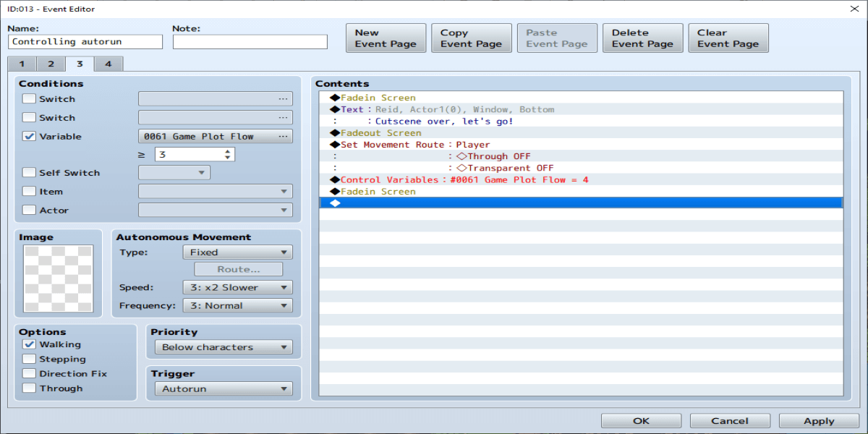Screen dimensions: 868x434
Task: Open the Priority dropdown
Action: 224,347
